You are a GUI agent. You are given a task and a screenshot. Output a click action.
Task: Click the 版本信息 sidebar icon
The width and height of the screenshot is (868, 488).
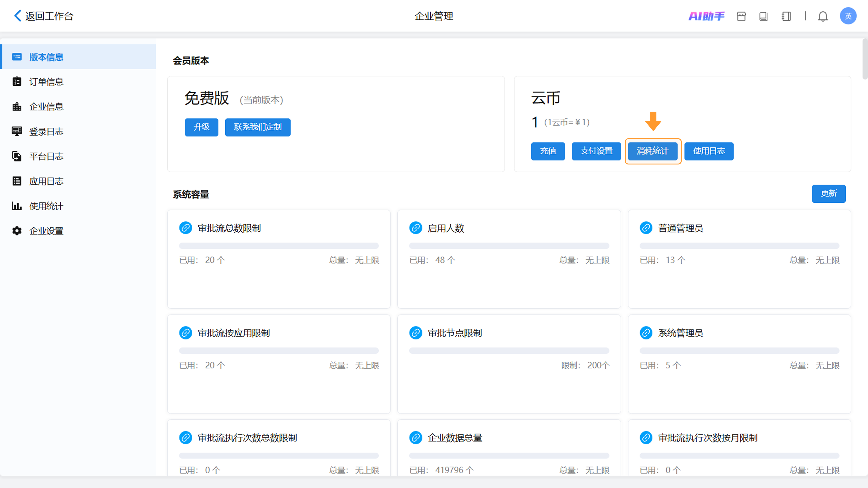point(17,57)
